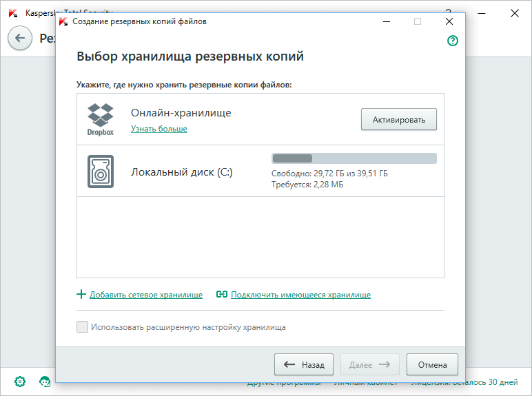Image resolution: width=532 pixels, height=396 pixels.
Task: Go back using main window arrow button
Action: [20, 38]
